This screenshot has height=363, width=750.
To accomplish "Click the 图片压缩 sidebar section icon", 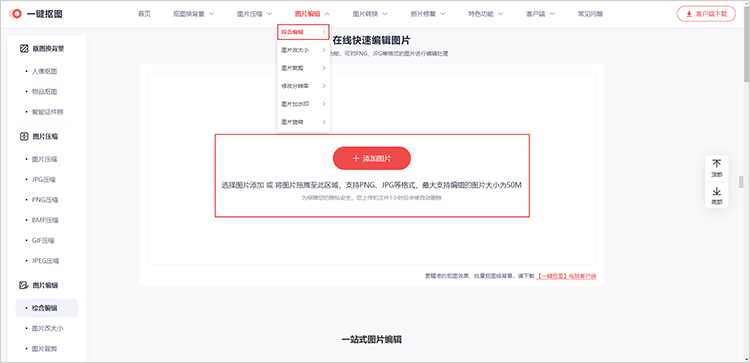I will coord(24,136).
